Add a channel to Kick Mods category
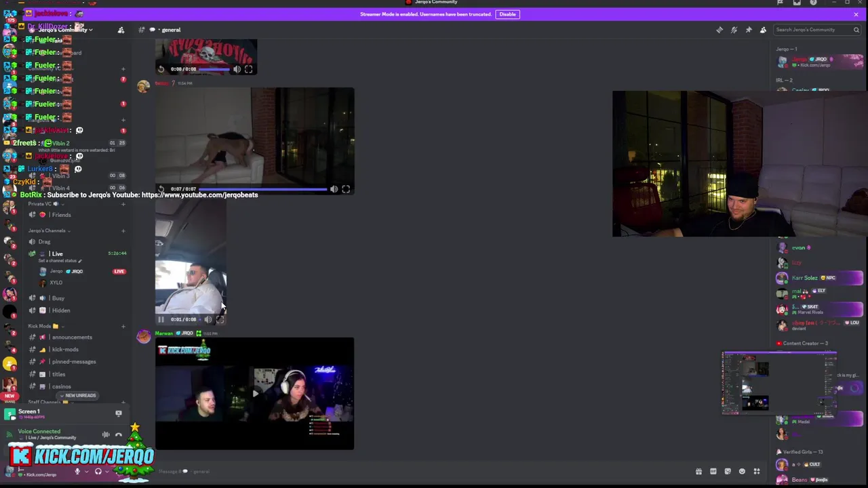Screen dimensions: 868x488 click(x=123, y=326)
